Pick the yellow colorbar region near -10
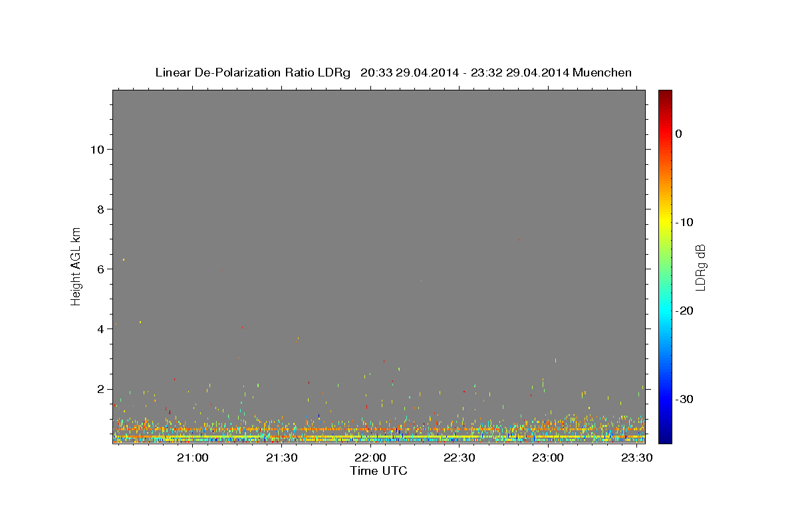The image size is (798, 532). (x=665, y=222)
